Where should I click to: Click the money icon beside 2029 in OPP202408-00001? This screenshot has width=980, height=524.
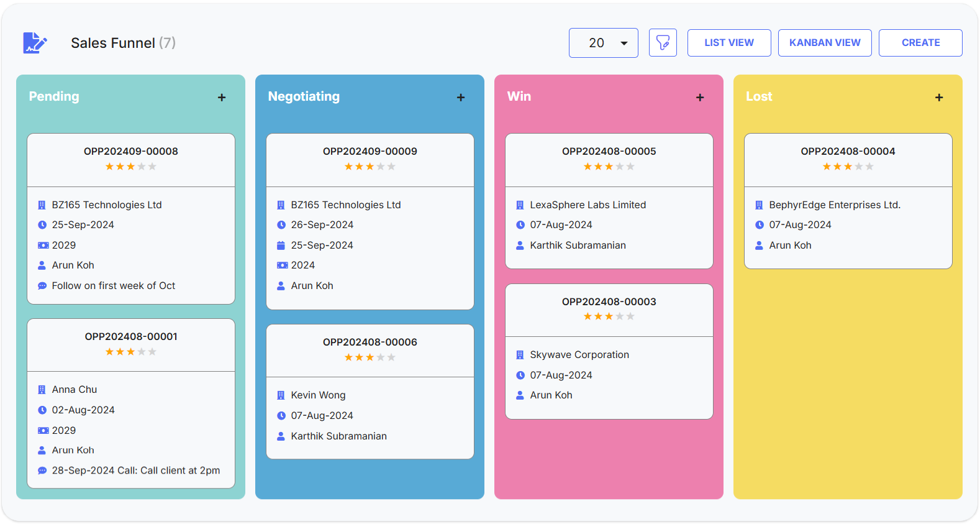coord(43,431)
